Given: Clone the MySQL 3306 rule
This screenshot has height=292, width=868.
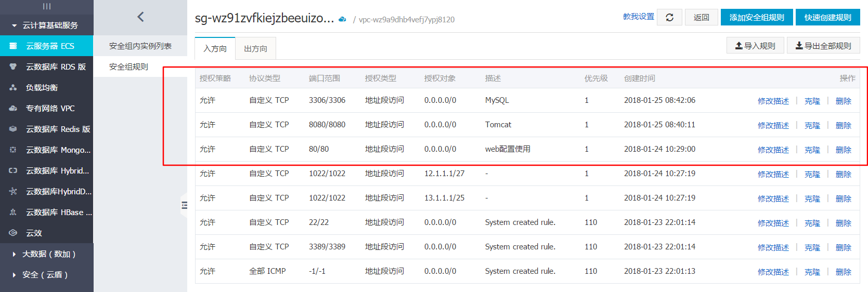Looking at the screenshot, I should [x=812, y=101].
